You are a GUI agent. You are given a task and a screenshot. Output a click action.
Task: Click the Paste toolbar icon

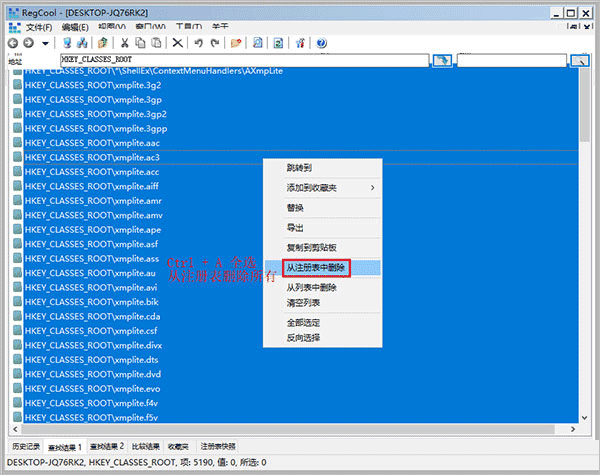point(156,43)
